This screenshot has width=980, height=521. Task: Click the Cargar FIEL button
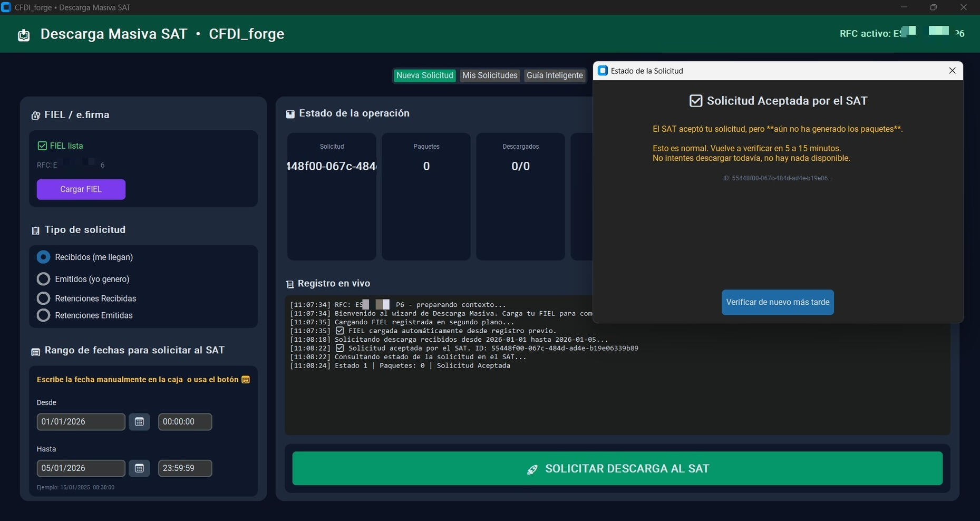click(81, 189)
